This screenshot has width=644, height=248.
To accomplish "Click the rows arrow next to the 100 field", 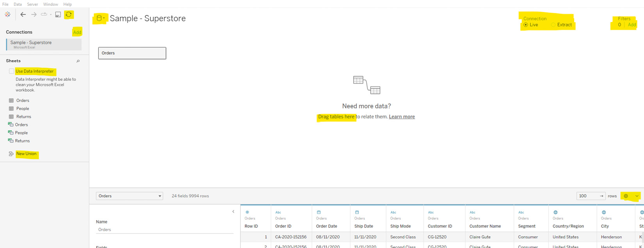I will tap(601, 196).
